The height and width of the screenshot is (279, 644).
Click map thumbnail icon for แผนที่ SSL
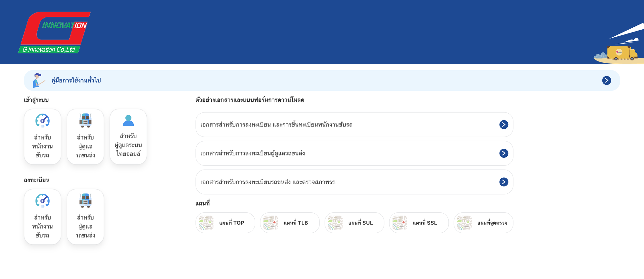(x=400, y=223)
